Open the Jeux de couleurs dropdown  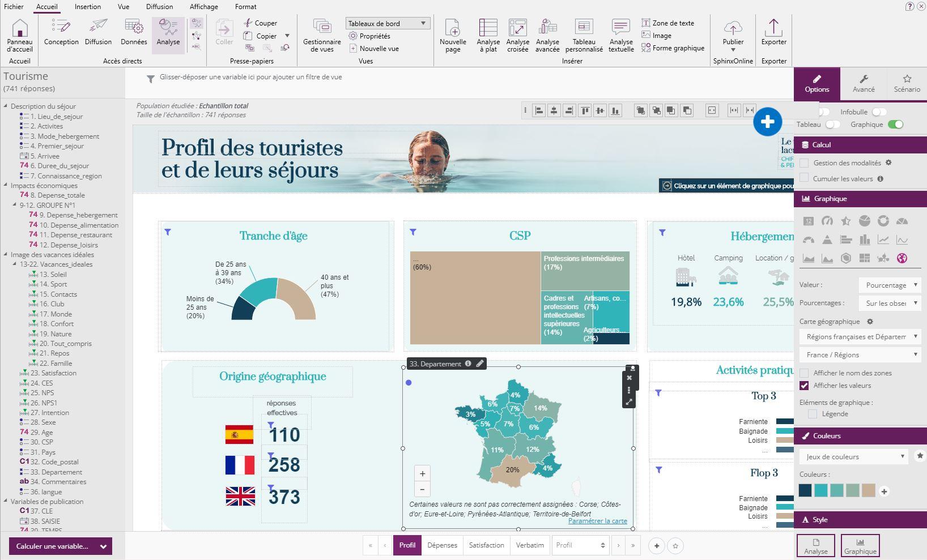pyautogui.click(x=853, y=456)
